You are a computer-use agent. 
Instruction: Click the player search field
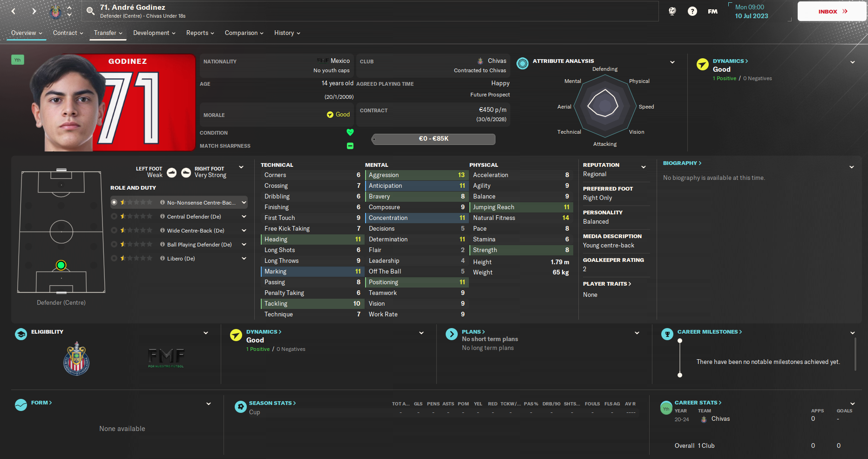point(370,11)
